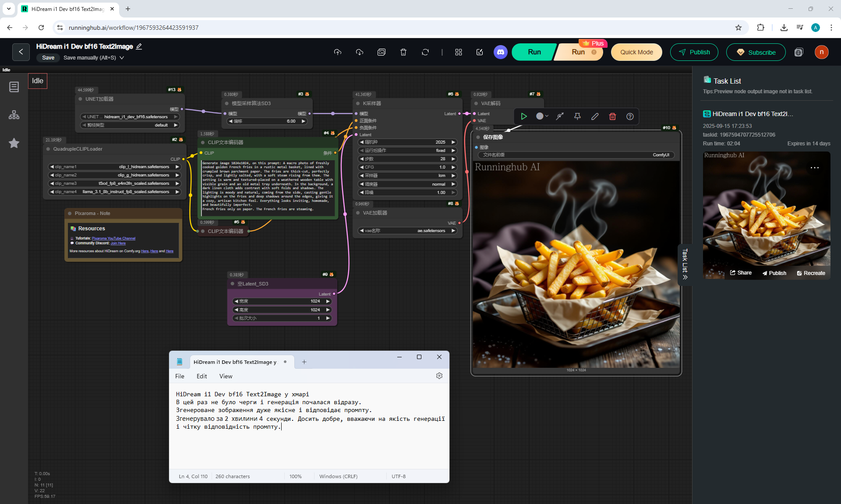Execute node with green play icon
This screenshot has width=841, height=504.
[x=523, y=116]
